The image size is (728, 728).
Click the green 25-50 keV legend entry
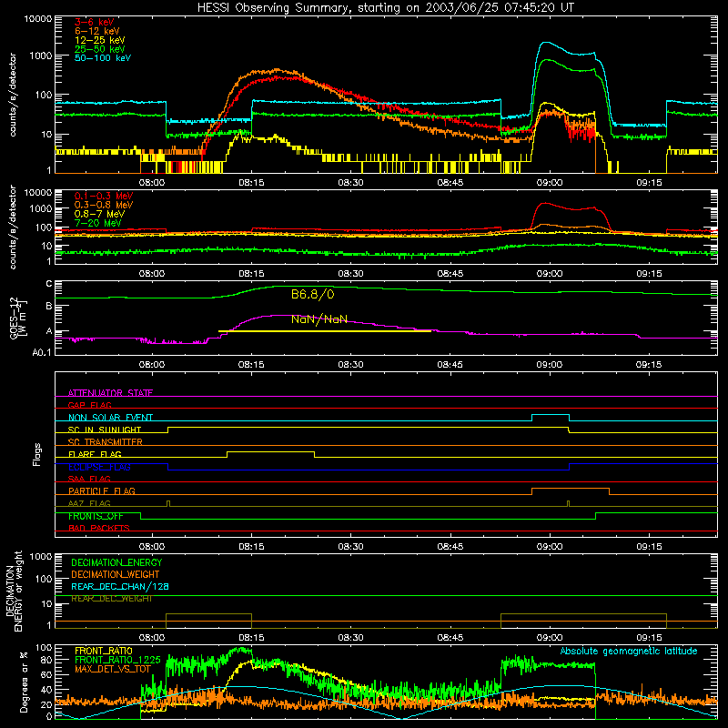pyautogui.click(x=100, y=49)
